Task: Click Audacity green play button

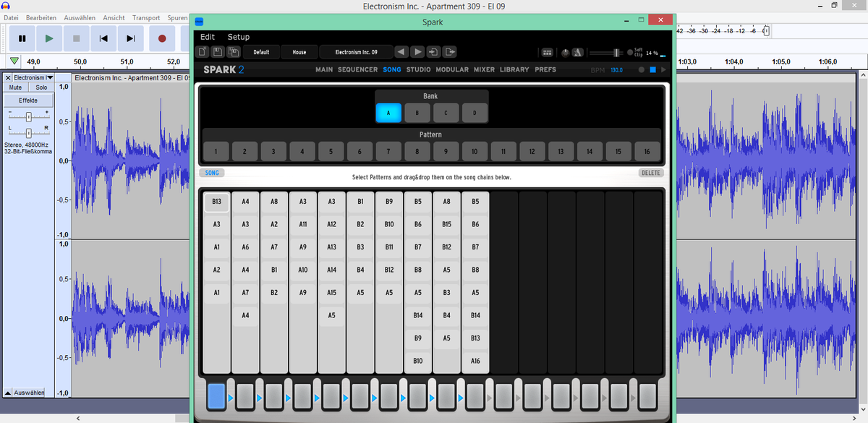Action: [49, 38]
